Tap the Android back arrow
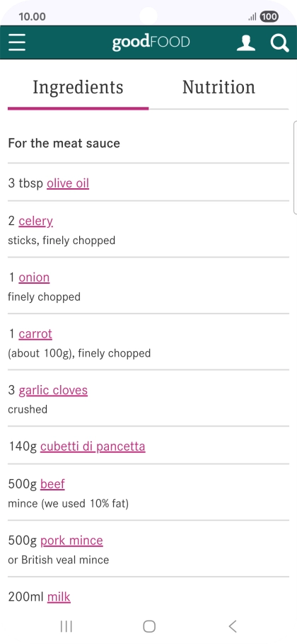The height and width of the screenshot is (644, 297). [232, 626]
